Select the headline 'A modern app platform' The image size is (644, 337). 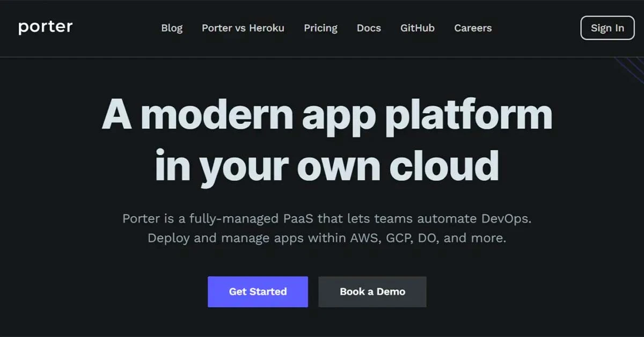click(x=327, y=116)
